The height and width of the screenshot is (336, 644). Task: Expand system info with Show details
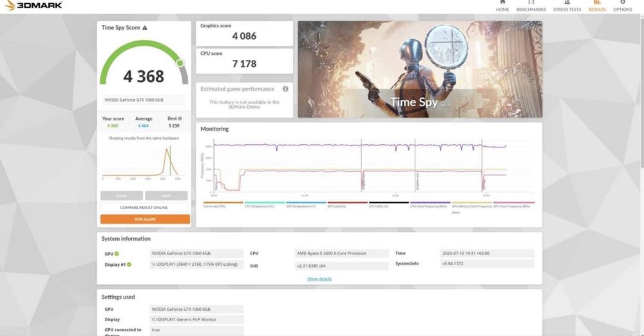[319, 279]
